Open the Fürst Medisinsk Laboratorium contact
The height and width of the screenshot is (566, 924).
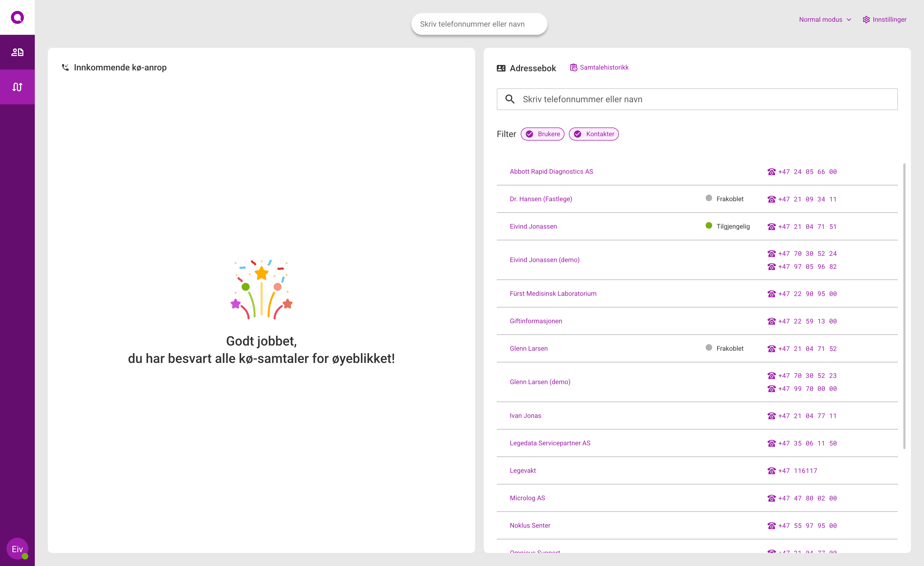pos(553,294)
